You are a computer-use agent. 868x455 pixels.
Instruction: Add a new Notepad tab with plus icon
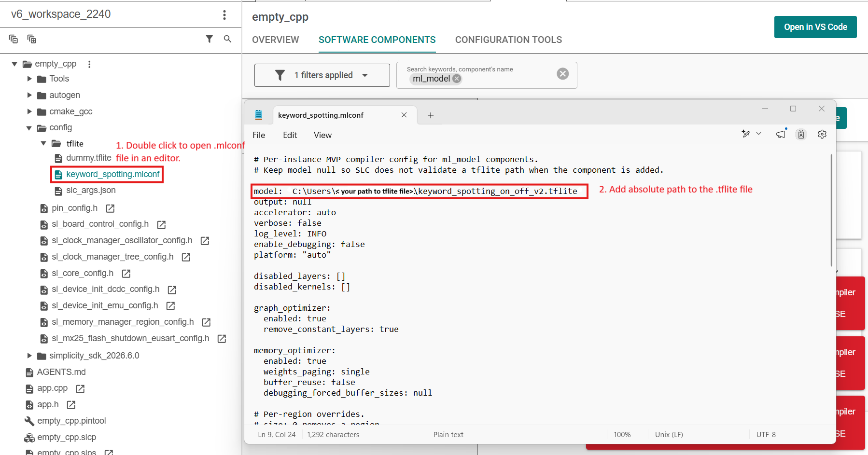431,115
